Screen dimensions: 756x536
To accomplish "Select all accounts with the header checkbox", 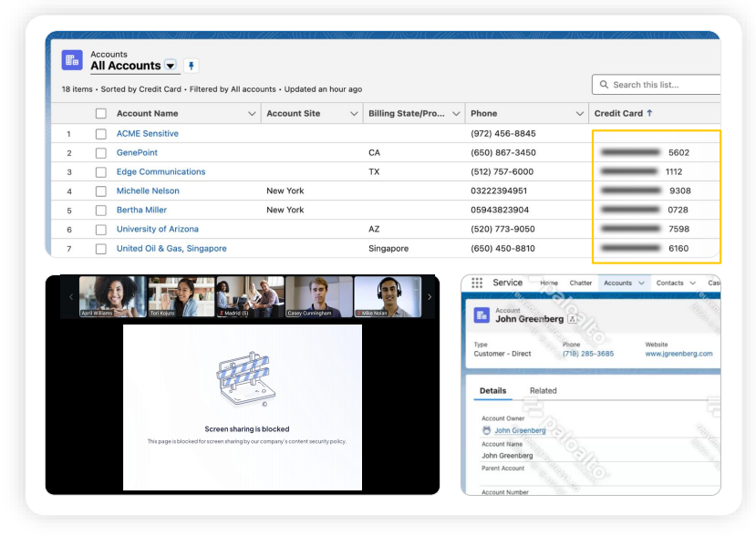I will 101,114.
